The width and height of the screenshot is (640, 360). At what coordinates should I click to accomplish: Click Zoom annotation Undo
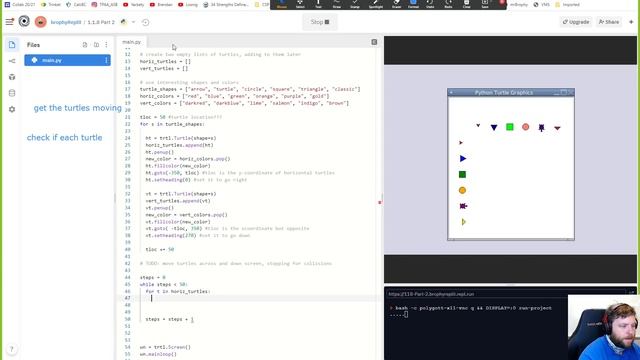(x=430, y=4)
